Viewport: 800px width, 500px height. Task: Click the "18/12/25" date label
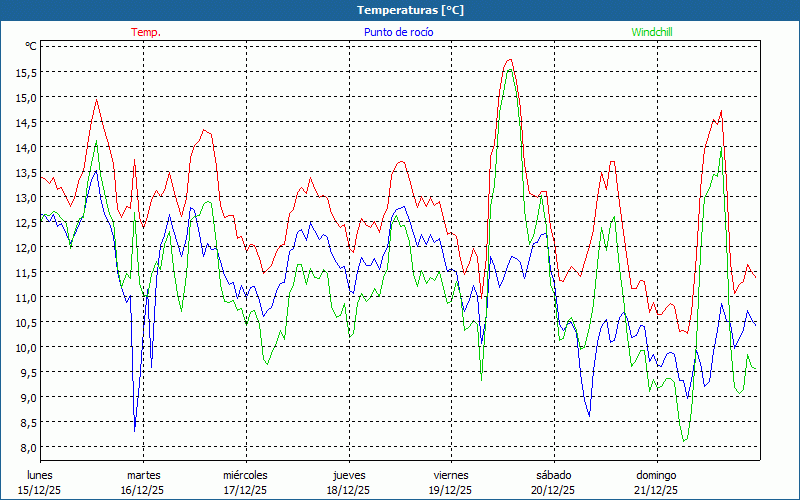(349, 490)
